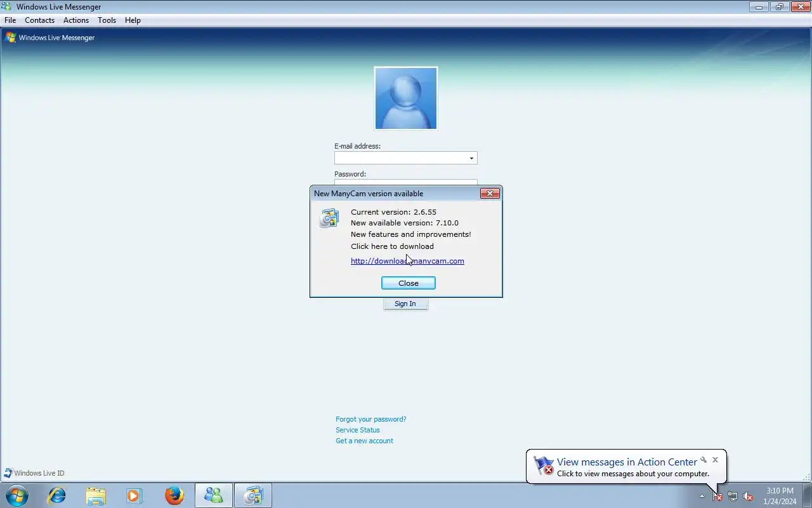
Task: Click the Sign In button
Action: 405,304
